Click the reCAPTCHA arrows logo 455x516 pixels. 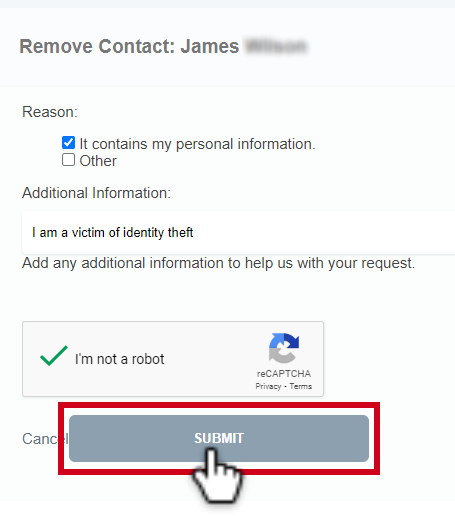284,348
